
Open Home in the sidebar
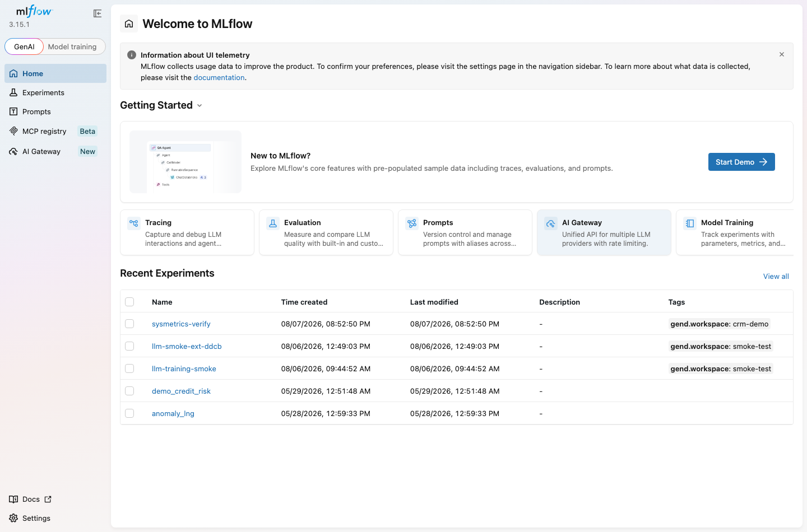pyautogui.click(x=55, y=73)
